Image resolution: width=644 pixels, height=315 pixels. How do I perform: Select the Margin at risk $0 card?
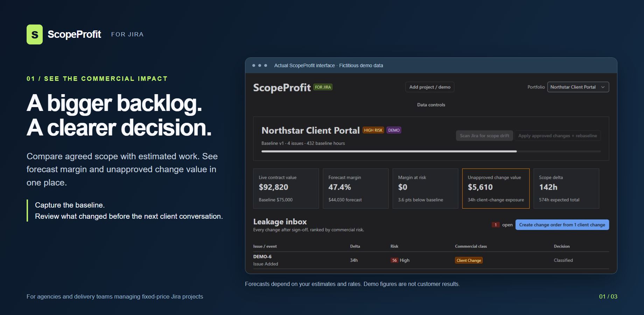click(x=425, y=189)
